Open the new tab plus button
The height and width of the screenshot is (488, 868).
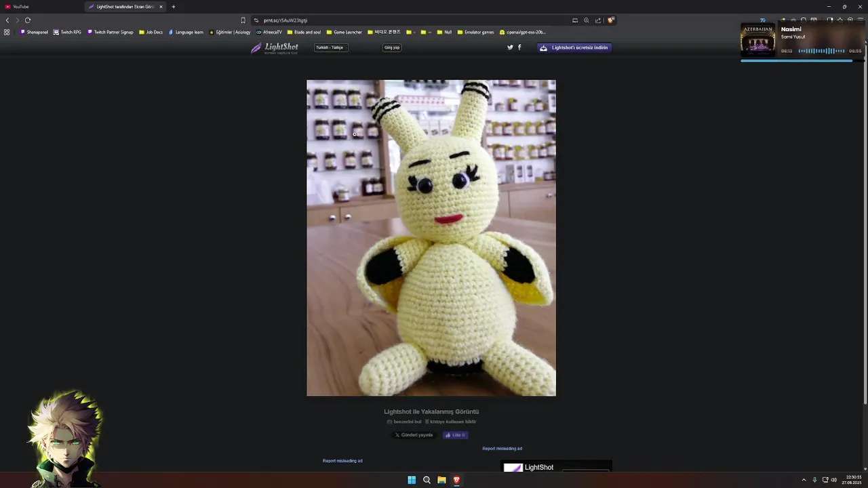tap(173, 7)
